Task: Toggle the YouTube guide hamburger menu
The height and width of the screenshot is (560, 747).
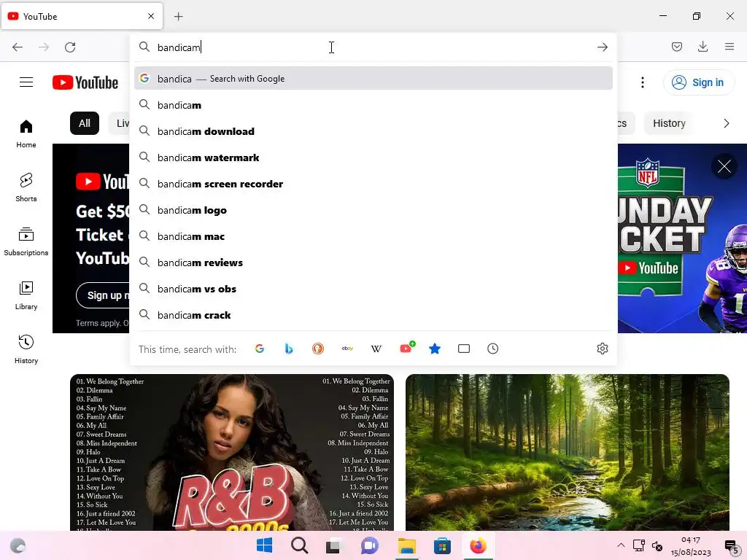Action: (x=26, y=82)
